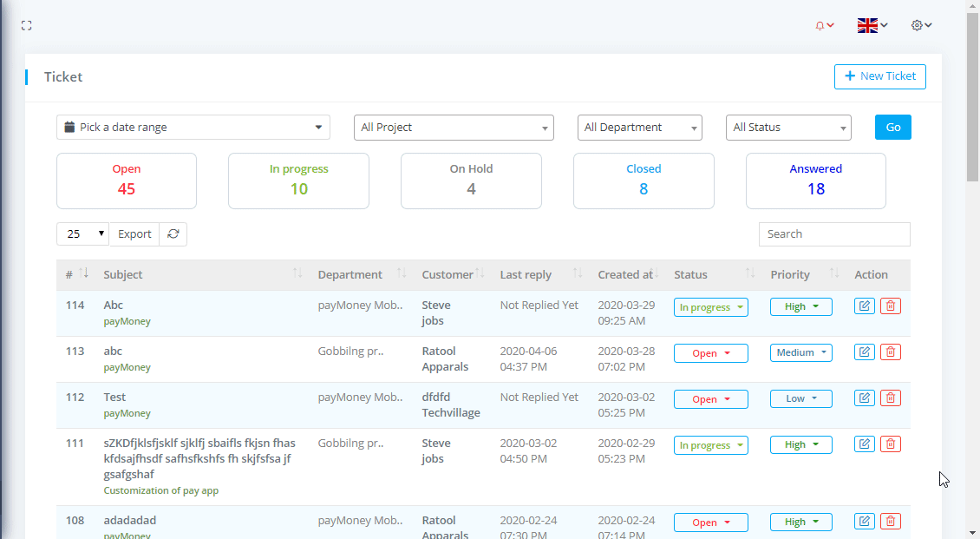Screen dimensions: 980x539
Task: Sort the table by Subject column
Action: 199,274
